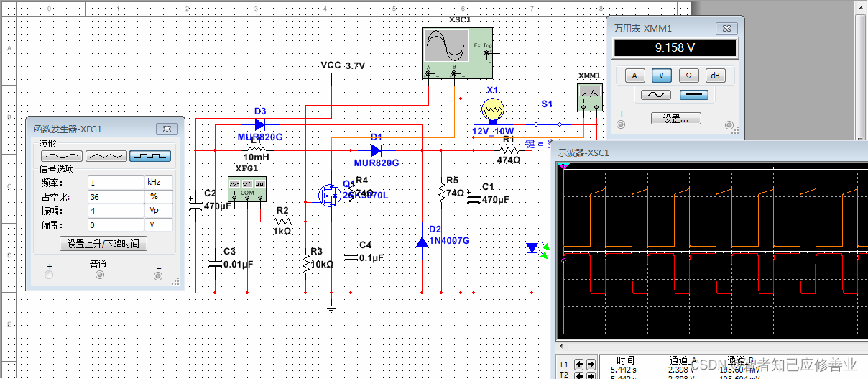Open multimeter settings button
Image resolution: width=868 pixels, height=379 pixels.
[675, 119]
